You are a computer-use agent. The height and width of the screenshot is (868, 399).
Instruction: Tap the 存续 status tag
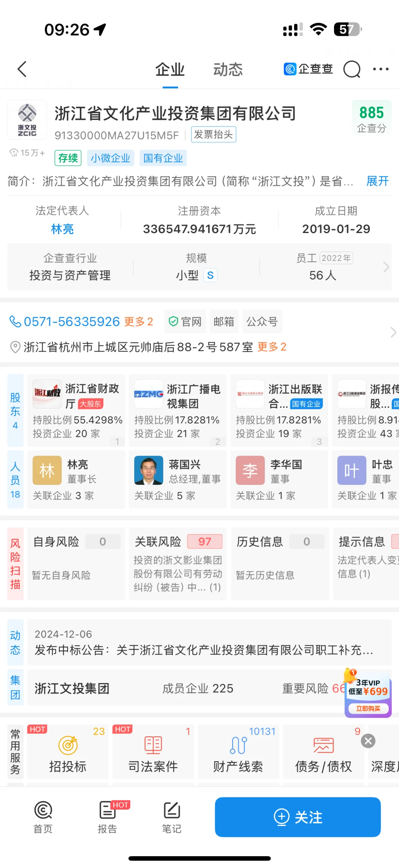tap(68, 158)
